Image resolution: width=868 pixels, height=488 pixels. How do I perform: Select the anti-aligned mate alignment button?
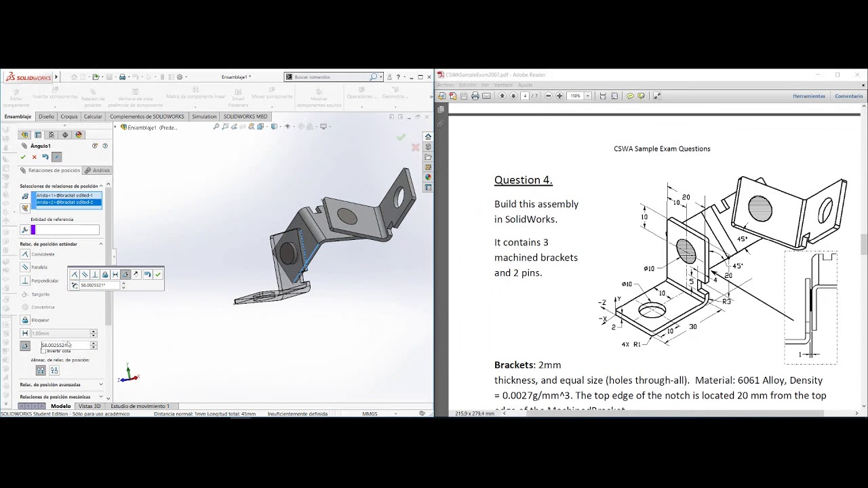(x=54, y=370)
